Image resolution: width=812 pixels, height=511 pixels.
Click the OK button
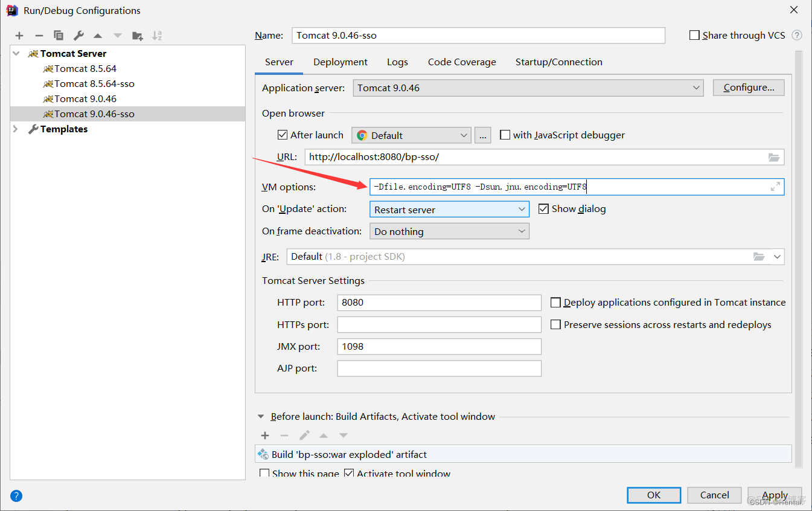pyautogui.click(x=654, y=495)
